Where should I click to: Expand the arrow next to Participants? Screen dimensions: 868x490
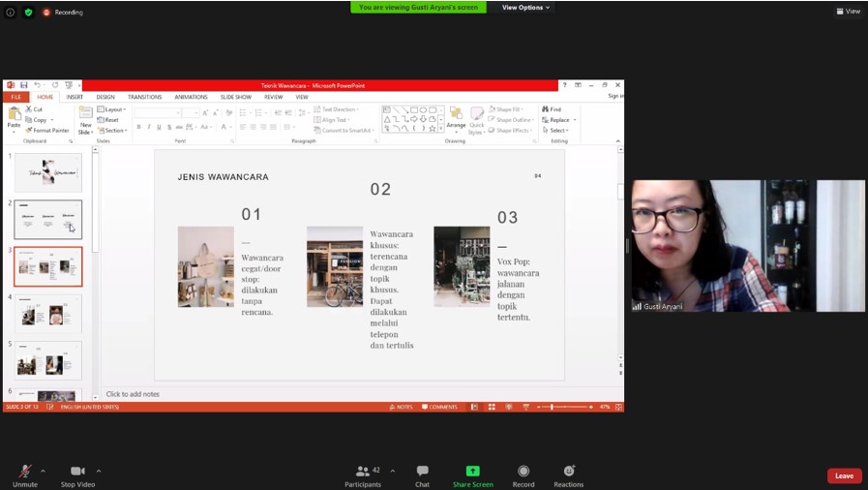392,471
